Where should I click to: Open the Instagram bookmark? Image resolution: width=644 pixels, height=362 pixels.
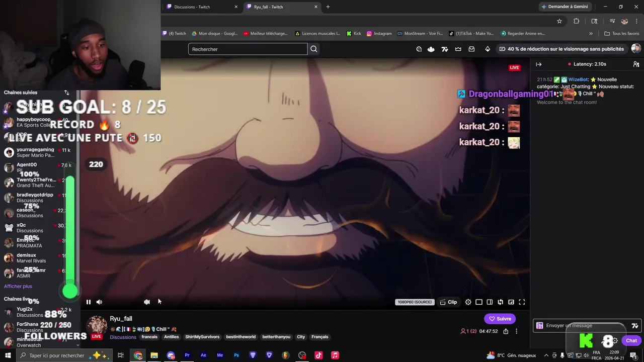(379, 34)
